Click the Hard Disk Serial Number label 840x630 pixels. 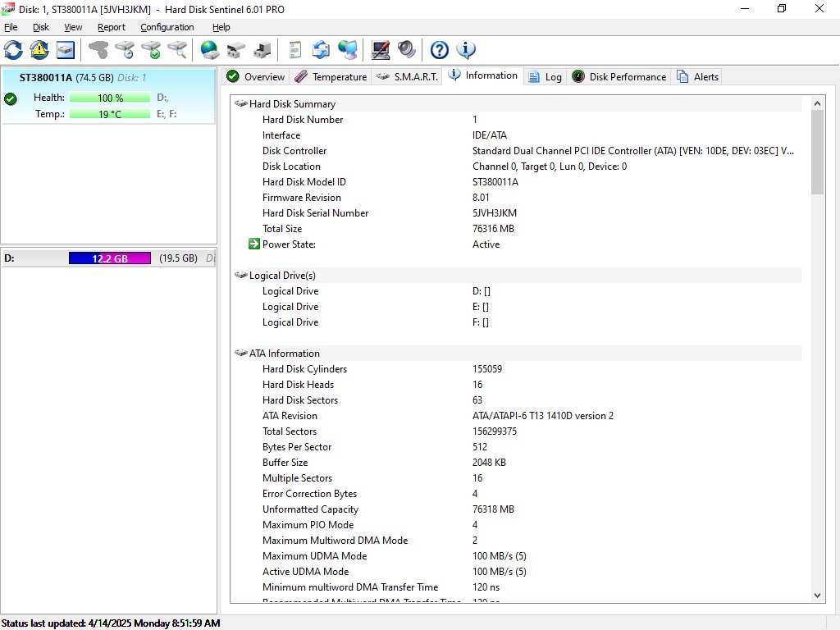point(316,213)
